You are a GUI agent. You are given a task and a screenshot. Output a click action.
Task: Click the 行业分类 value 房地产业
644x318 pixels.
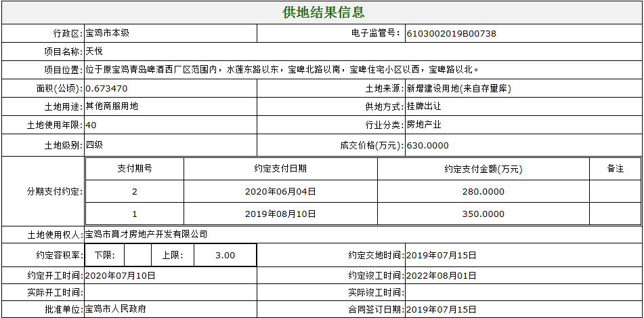click(424, 125)
